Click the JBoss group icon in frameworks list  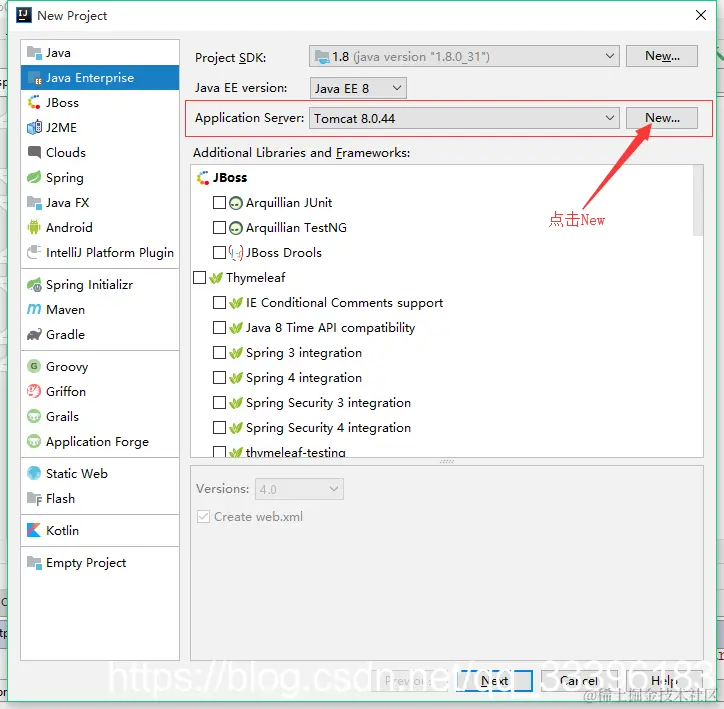tap(203, 178)
